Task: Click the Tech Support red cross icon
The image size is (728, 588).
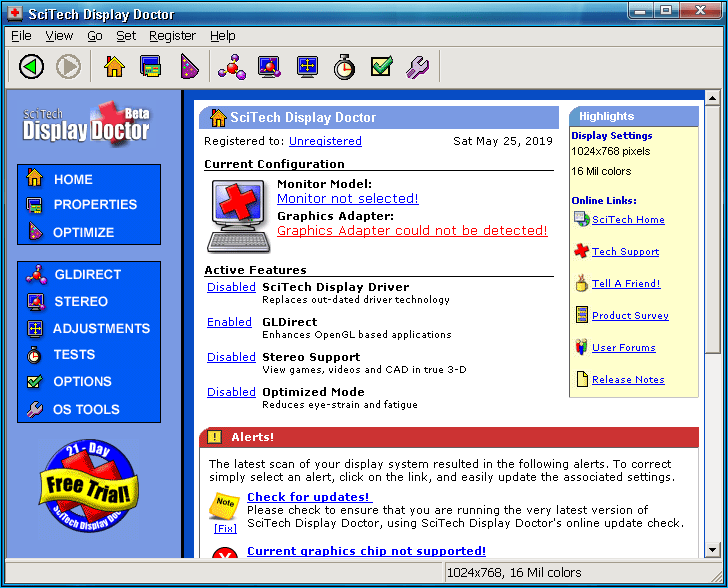Action: click(x=581, y=251)
